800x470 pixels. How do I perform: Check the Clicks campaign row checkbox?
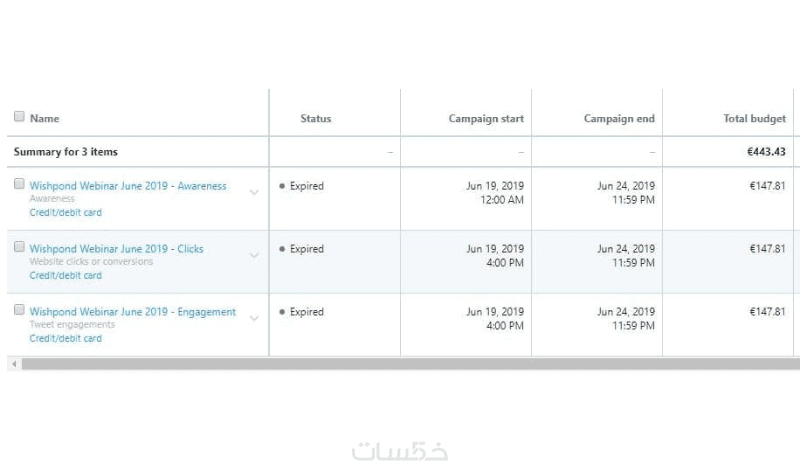[x=19, y=247]
